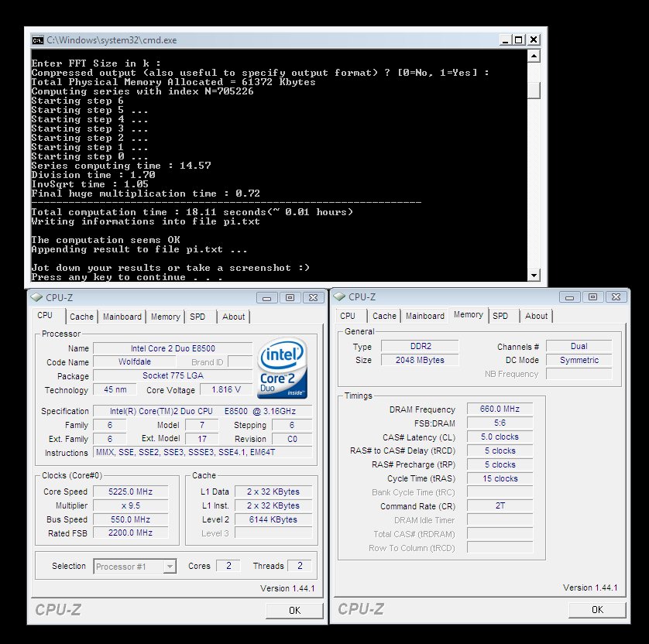Click the cmd scrollbar down arrow
This screenshot has width=649, height=644.
click(534, 275)
